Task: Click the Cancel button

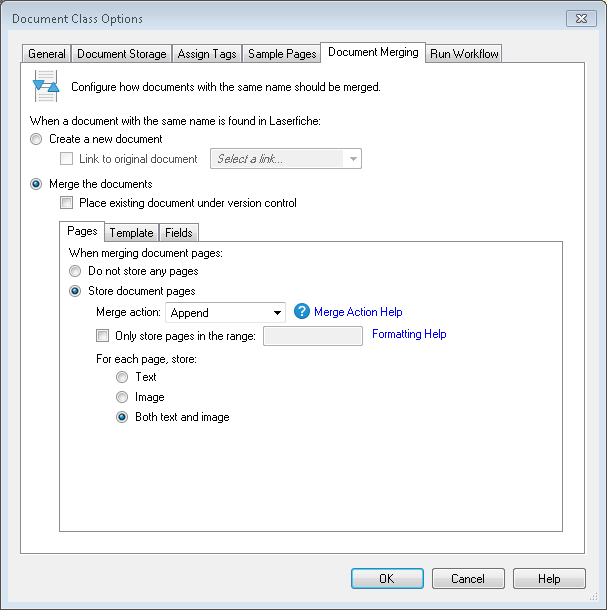Action: [468, 578]
